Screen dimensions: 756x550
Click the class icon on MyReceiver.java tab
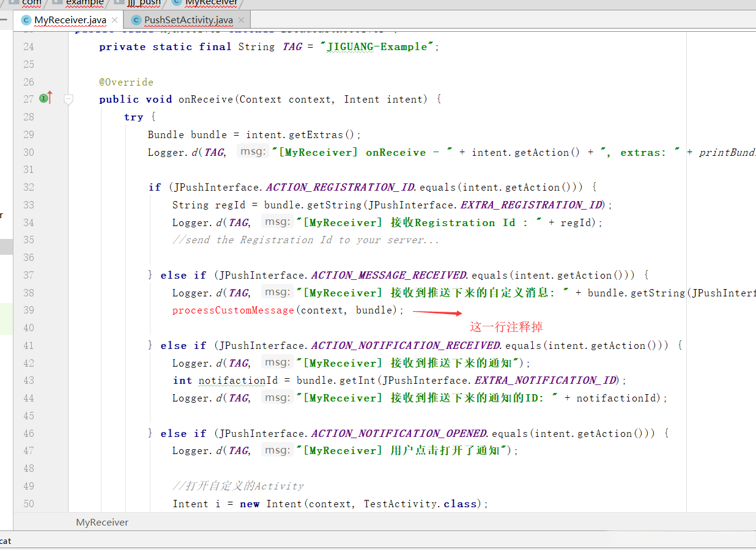pos(26,20)
